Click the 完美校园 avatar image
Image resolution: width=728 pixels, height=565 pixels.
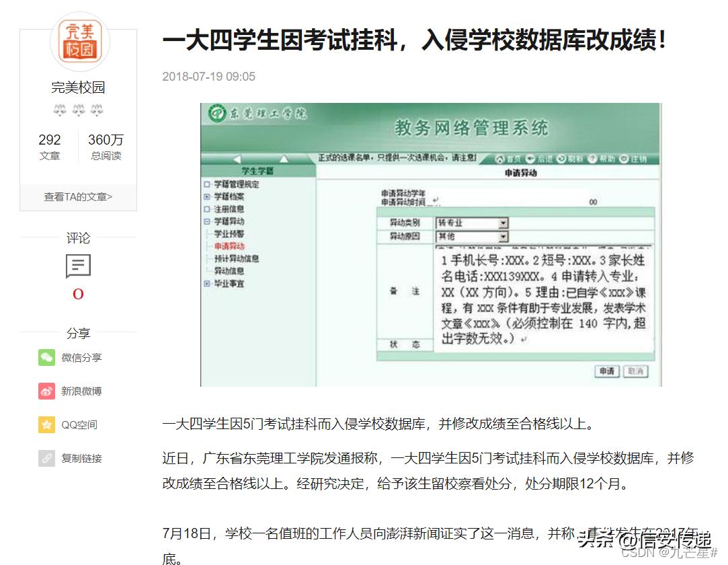(x=78, y=42)
